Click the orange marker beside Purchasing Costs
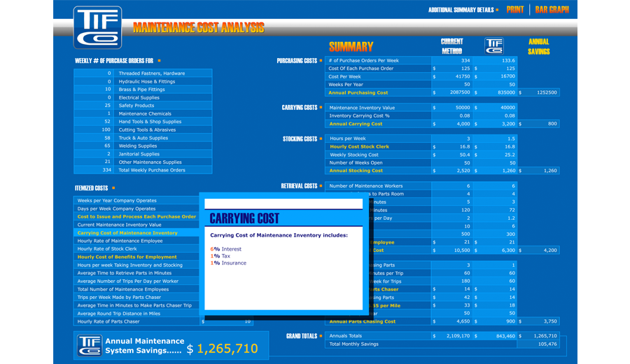This screenshot has height=364, width=630. coord(321,61)
